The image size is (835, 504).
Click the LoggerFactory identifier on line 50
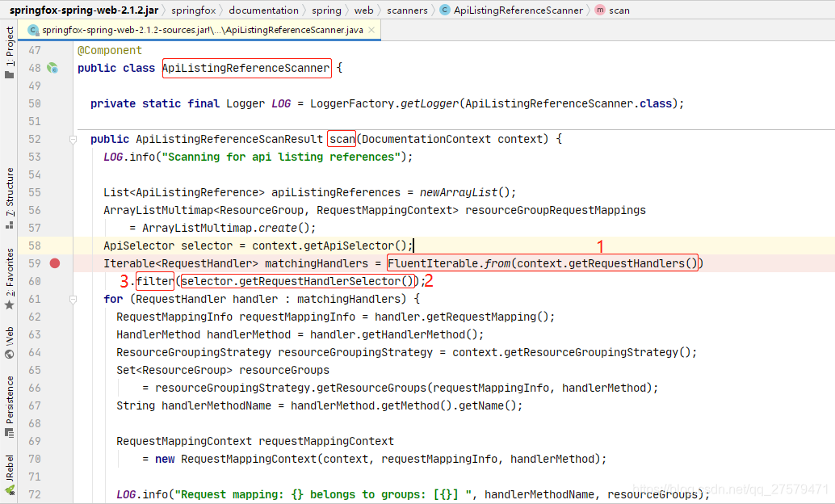coord(353,103)
